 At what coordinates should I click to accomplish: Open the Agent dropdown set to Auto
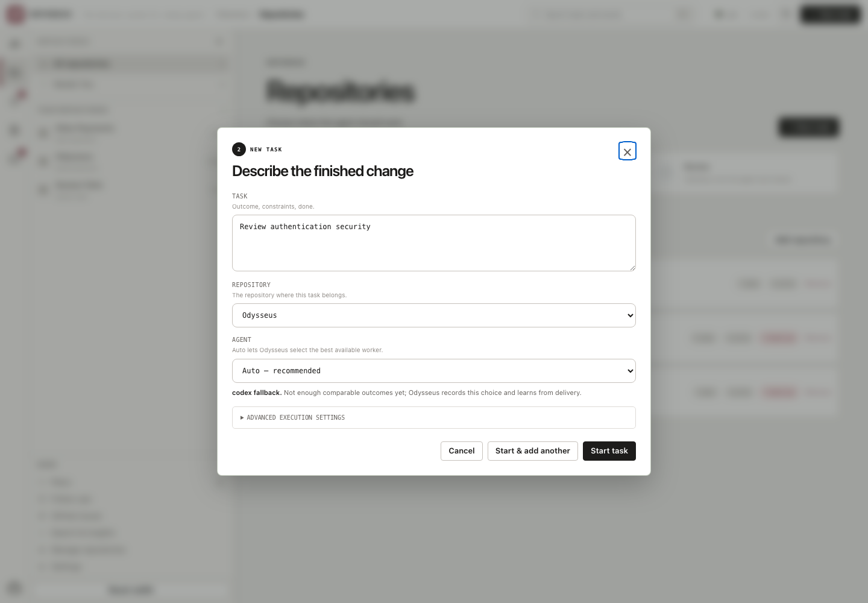(x=434, y=371)
